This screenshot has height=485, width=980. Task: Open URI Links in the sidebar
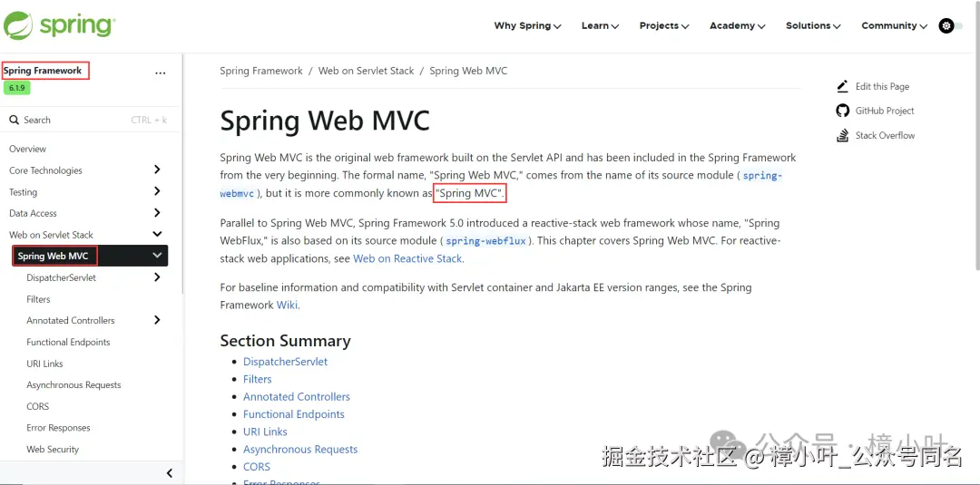click(44, 364)
